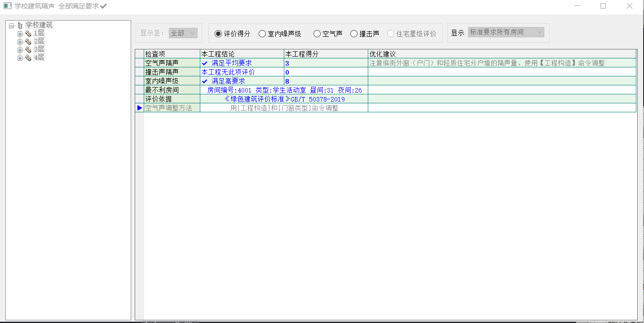Click the 3层 floor icon in tree
Viewport: 644px width, 323px height.
click(x=28, y=50)
